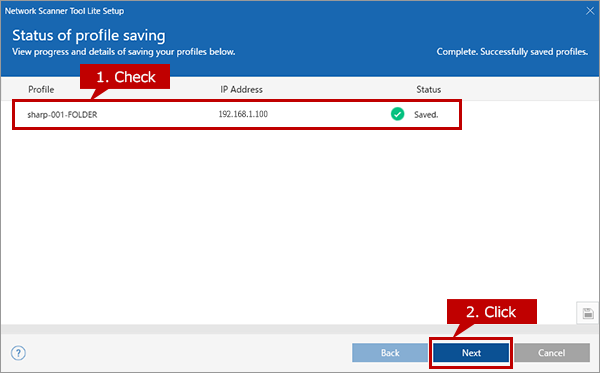Click the Status column header
600x373 pixels.
click(x=429, y=90)
